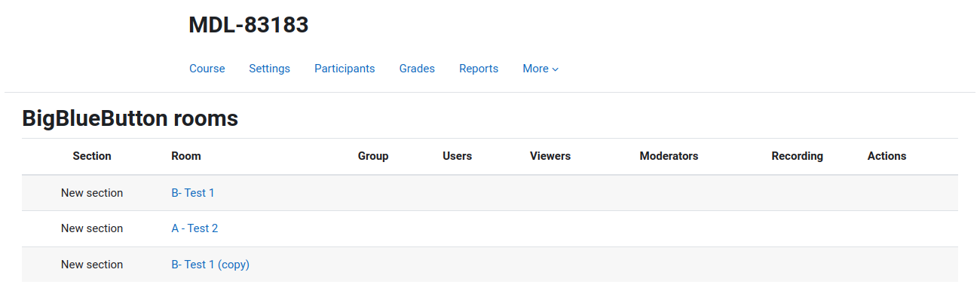Screen dimensions: 980x300
Task: Select New section cell in A - Test 2 row
Action: (x=92, y=228)
